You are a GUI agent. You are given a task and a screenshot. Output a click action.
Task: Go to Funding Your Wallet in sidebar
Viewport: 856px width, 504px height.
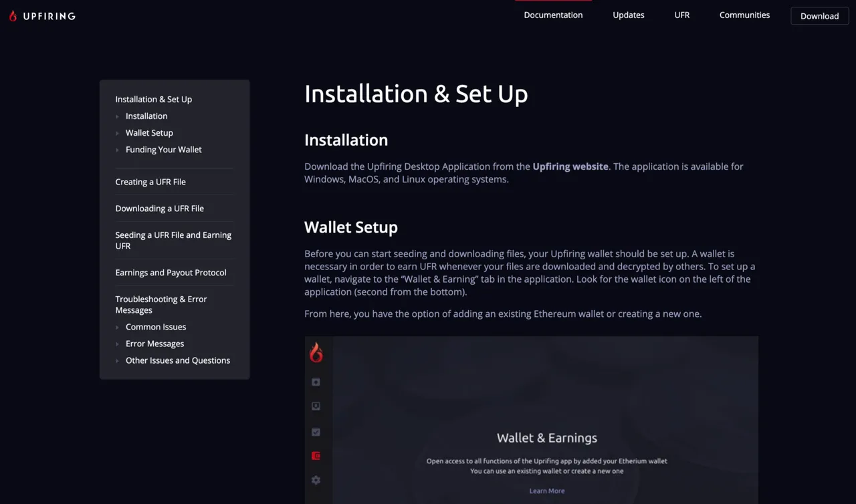(x=164, y=149)
